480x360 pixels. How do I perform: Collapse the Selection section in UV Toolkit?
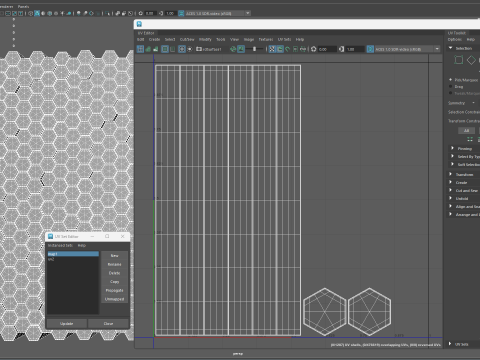point(451,48)
